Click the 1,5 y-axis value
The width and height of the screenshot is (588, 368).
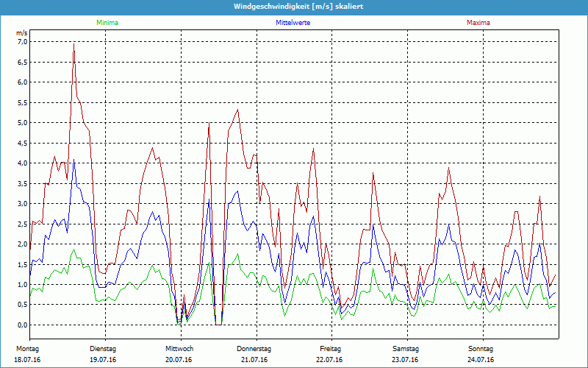tap(23, 264)
